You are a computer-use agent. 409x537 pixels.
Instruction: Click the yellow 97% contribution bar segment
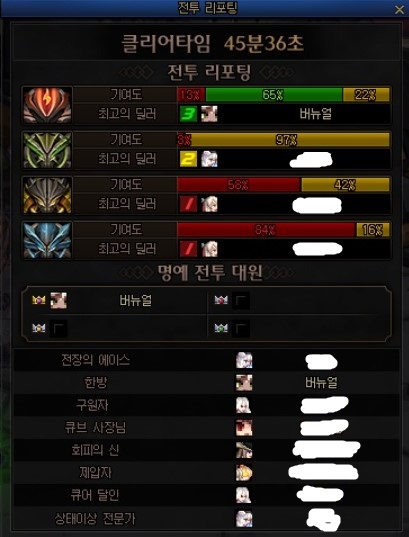290,140
